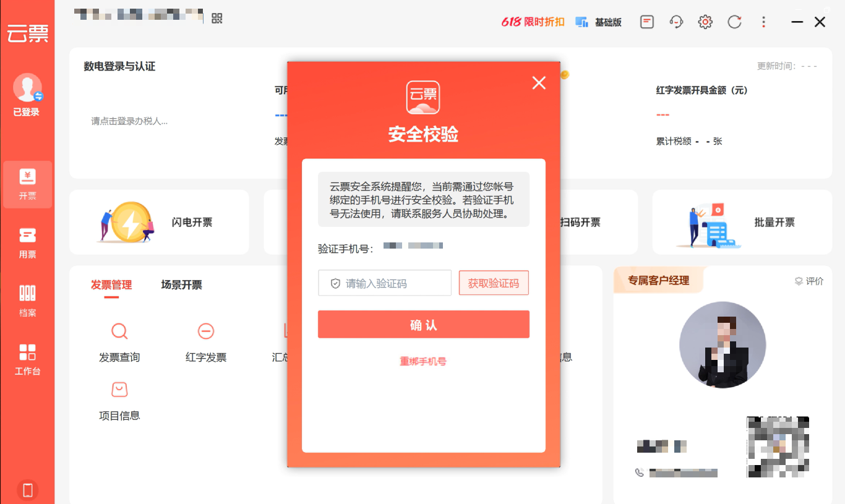Click the 红字发票开具金额（元） heading

coord(702,90)
